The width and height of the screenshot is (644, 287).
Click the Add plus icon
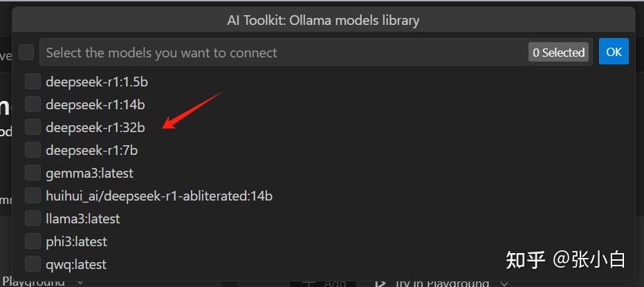pos(309,283)
